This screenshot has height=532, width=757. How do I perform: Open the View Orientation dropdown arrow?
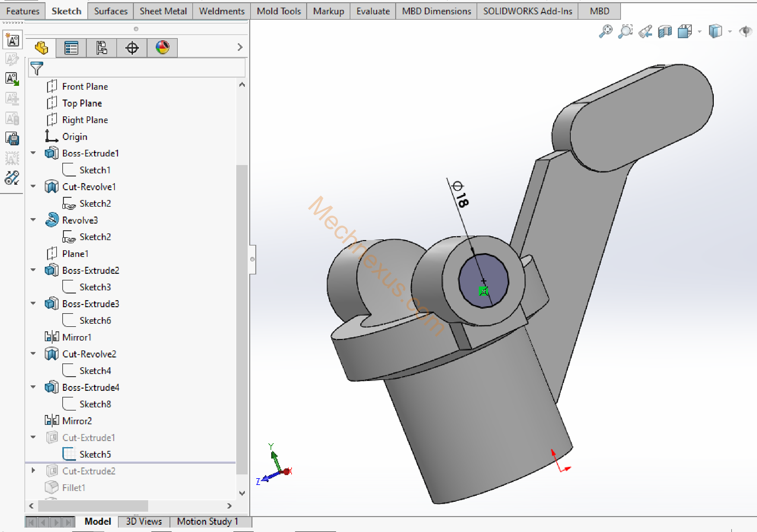(x=699, y=32)
